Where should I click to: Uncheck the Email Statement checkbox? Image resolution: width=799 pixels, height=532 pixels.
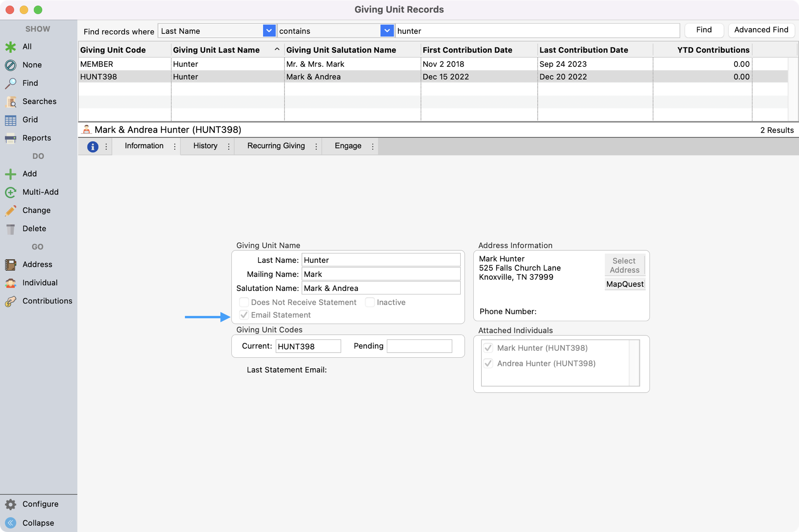[x=244, y=315]
